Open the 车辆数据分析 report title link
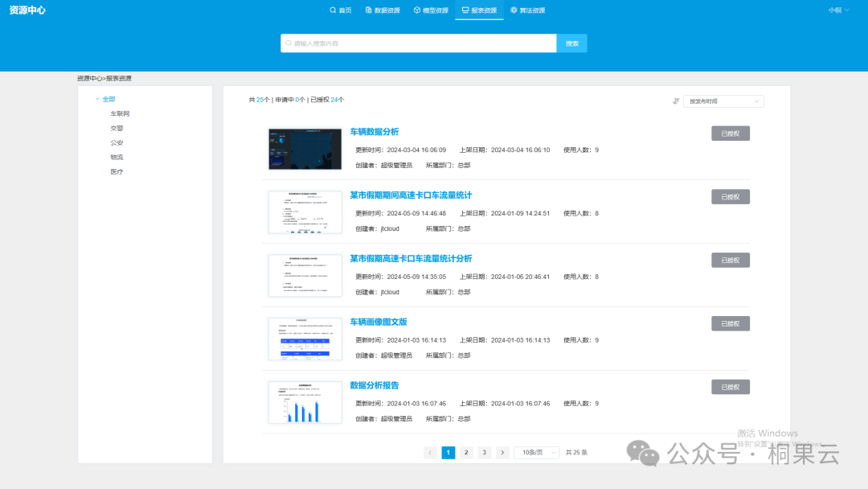Image resolution: width=868 pixels, height=489 pixels. [x=375, y=132]
